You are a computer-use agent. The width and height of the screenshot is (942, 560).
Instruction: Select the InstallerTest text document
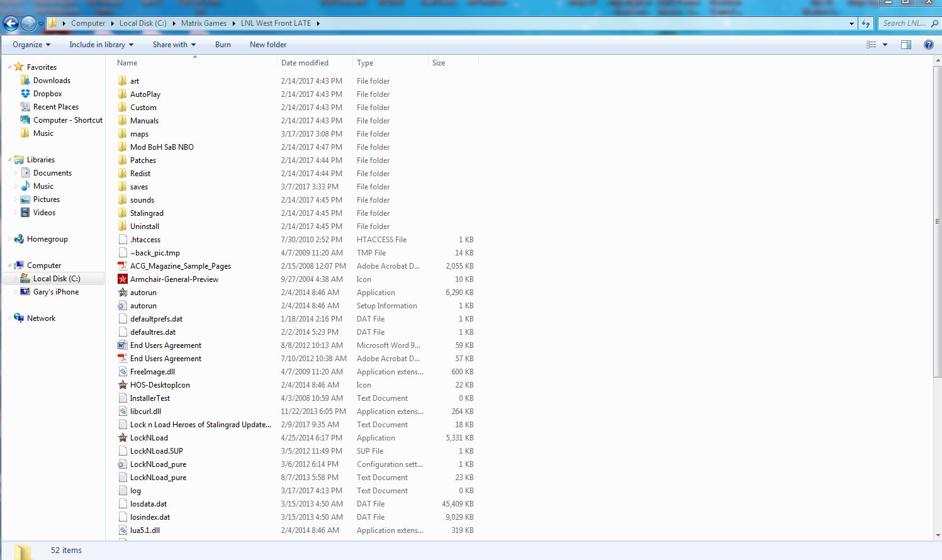150,398
